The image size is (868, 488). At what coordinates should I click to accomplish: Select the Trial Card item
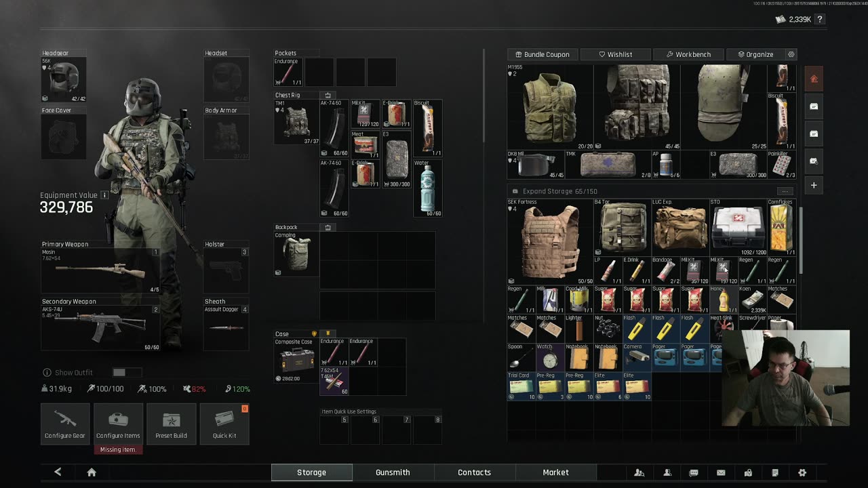click(x=521, y=386)
